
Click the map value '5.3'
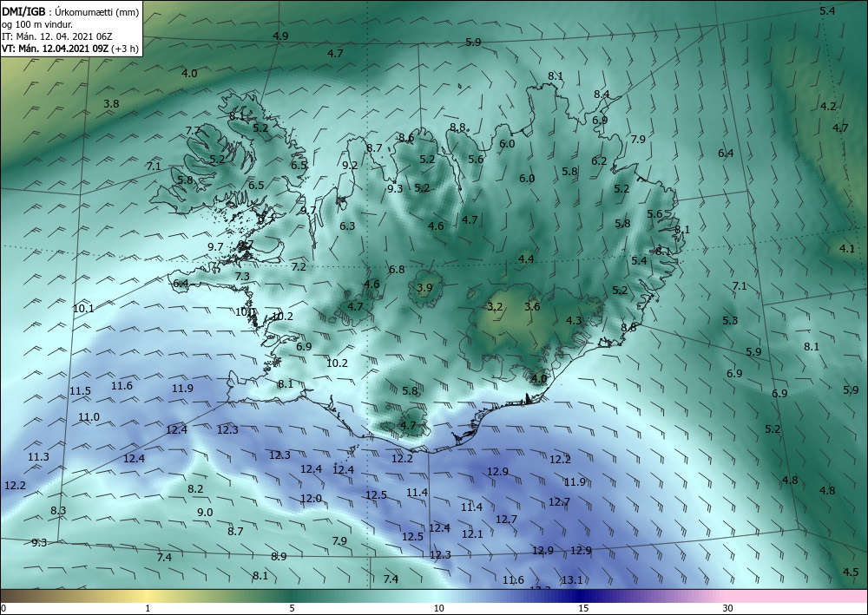point(730,320)
